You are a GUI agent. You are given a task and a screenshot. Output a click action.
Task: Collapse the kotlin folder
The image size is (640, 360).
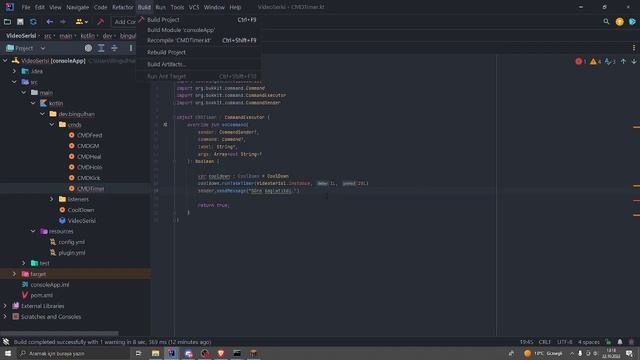(33, 103)
